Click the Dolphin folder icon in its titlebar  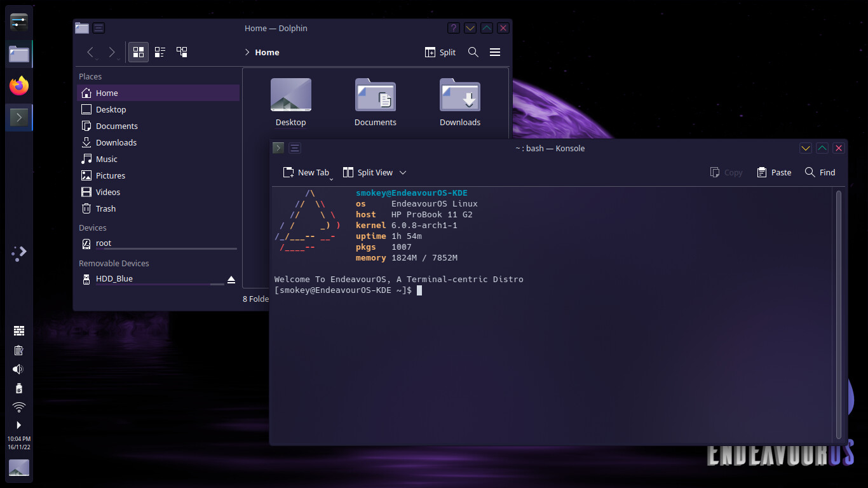click(x=82, y=28)
